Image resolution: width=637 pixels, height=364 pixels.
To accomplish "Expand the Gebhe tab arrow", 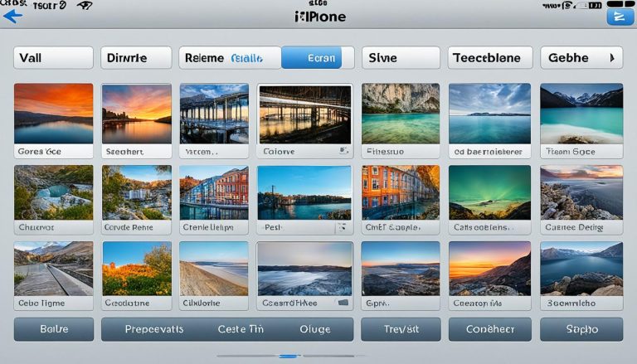I will pos(612,58).
